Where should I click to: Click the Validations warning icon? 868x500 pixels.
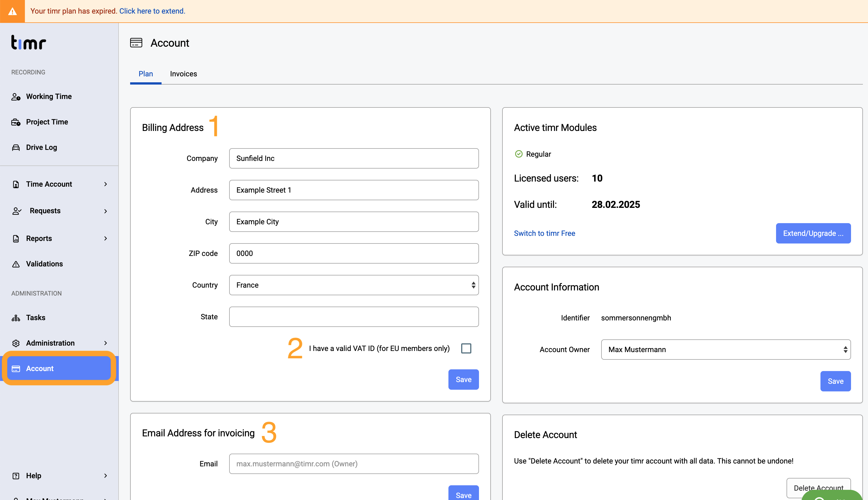(x=16, y=264)
